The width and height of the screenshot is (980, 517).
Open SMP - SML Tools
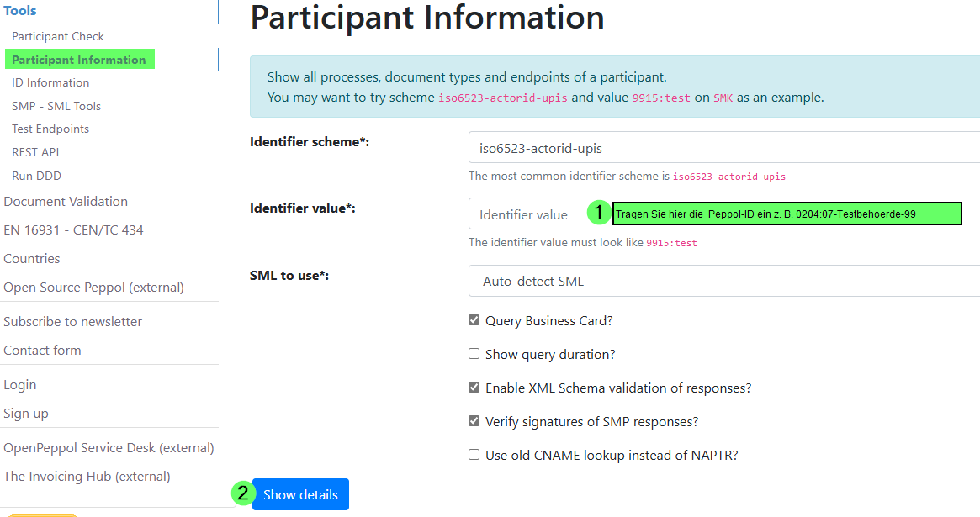click(x=56, y=106)
